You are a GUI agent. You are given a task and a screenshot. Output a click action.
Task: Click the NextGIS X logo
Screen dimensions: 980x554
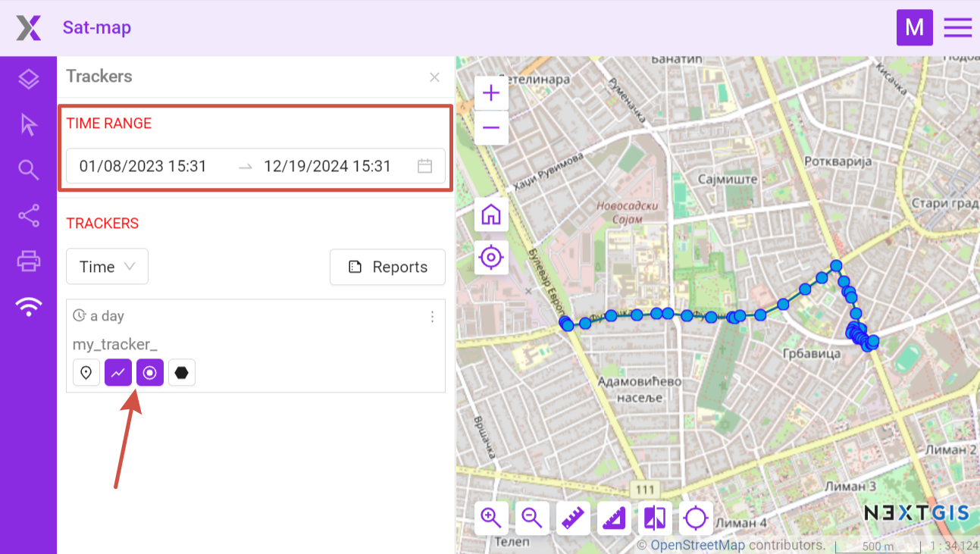(29, 28)
